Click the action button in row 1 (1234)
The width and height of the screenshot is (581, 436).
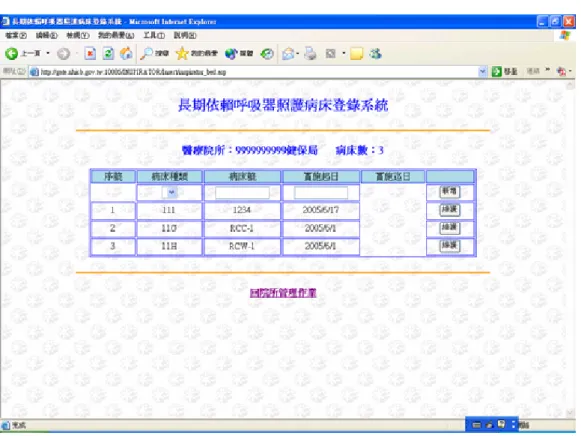click(x=449, y=210)
